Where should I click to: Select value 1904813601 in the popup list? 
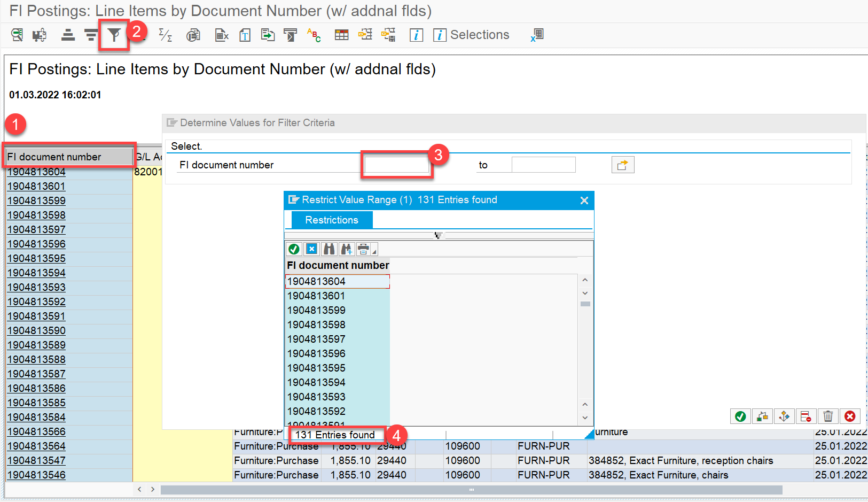(x=337, y=296)
